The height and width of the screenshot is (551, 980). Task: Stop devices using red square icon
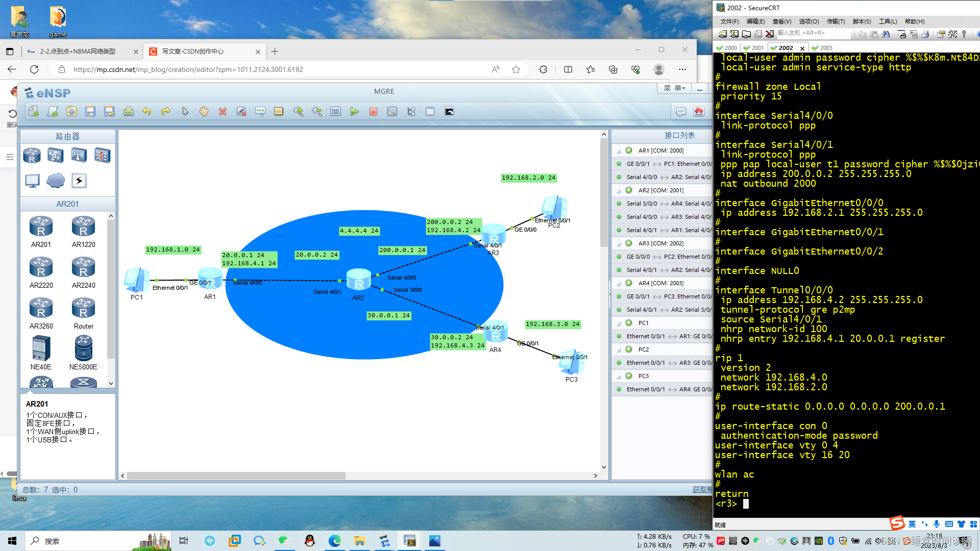pyautogui.click(x=373, y=112)
